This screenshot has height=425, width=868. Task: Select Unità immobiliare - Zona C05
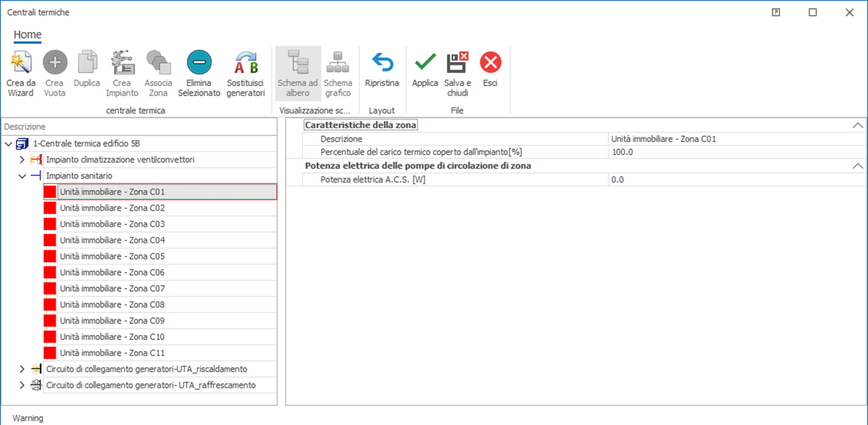coord(112,257)
